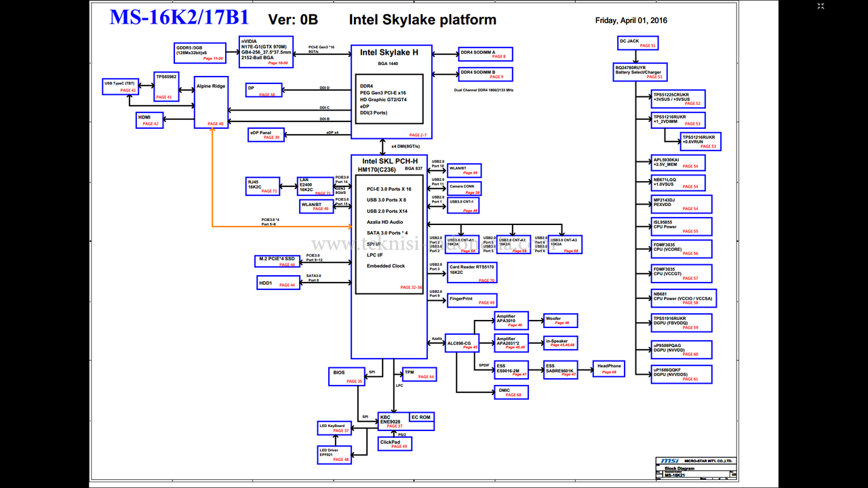Select the LAN E2400 block
This screenshot has width=868, height=488.
tap(315, 186)
